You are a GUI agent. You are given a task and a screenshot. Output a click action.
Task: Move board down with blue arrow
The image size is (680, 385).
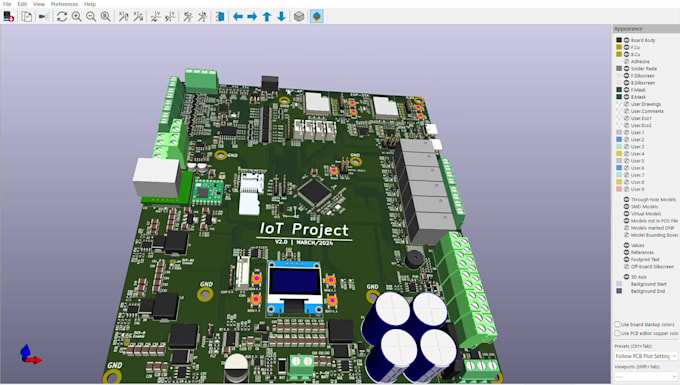281,16
